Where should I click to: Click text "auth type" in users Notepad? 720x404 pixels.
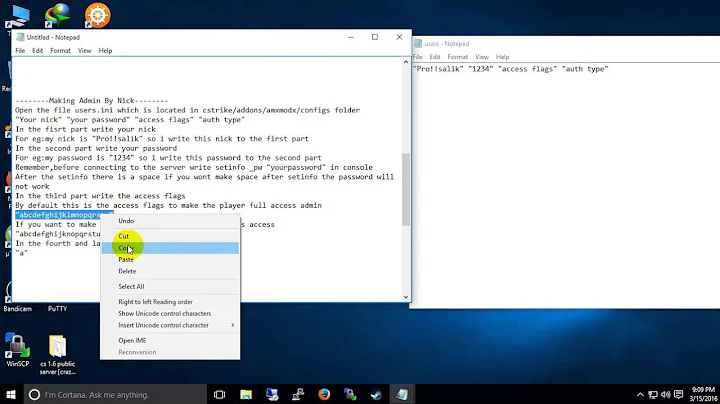(x=585, y=69)
